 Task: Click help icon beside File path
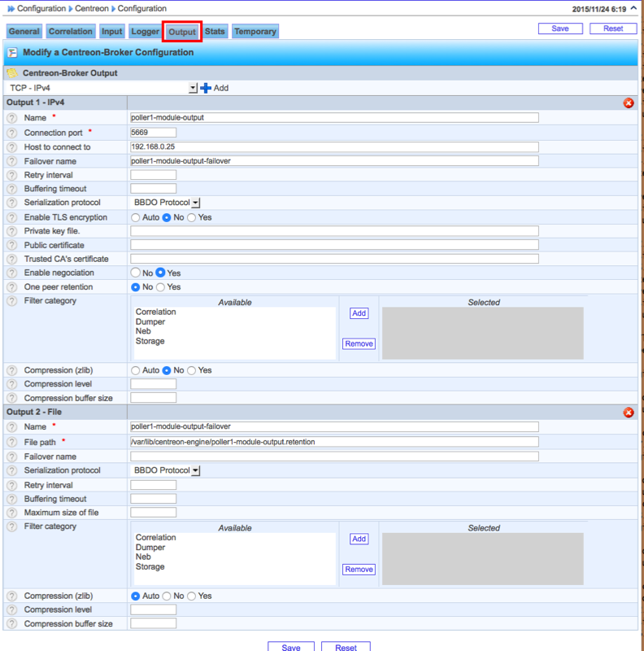coord(12,442)
